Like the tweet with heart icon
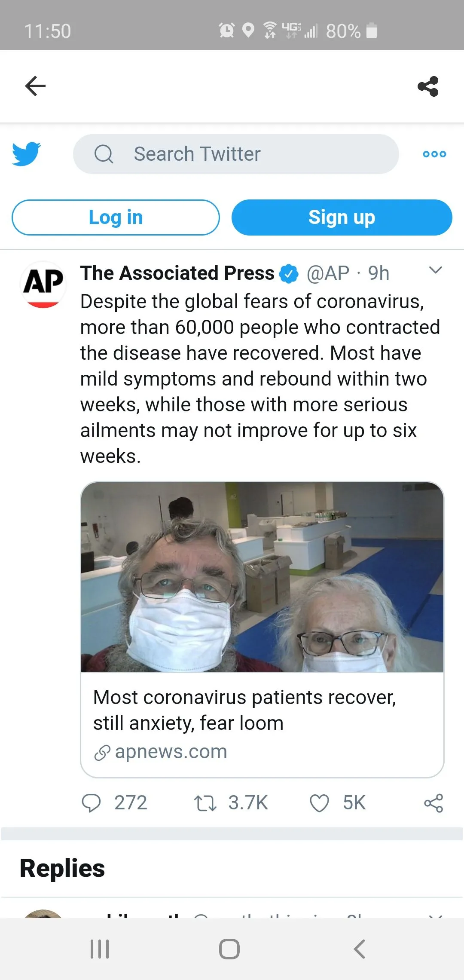Screen dimensions: 464x980 point(319,803)
